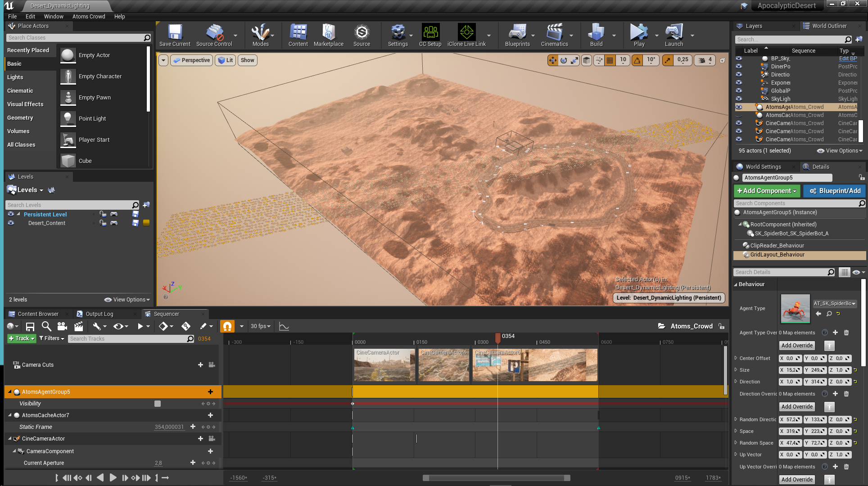Toggle key snapping magnet in Sequencer
The height and width of the screenshot is (486, 868).
[227, 326]
